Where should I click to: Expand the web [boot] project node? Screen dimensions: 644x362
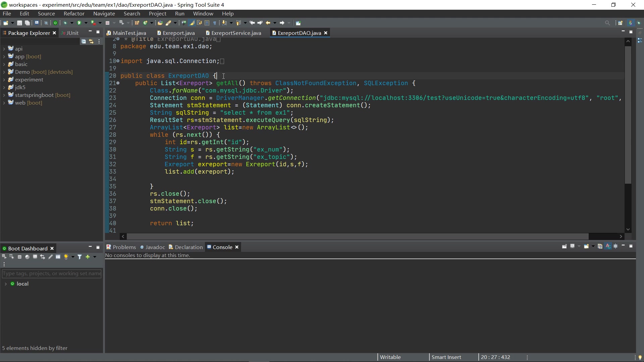4,103
